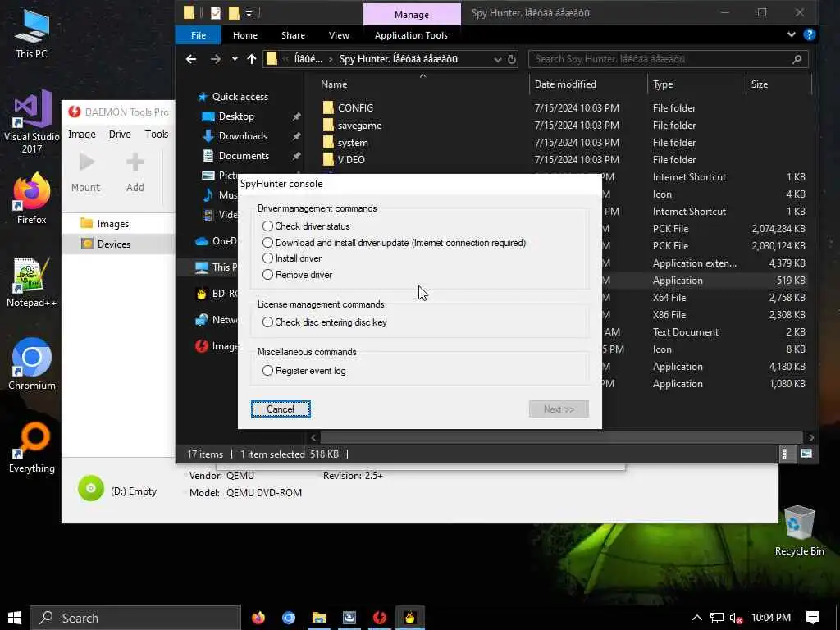Open the Recycle Bin

(799, 531)
